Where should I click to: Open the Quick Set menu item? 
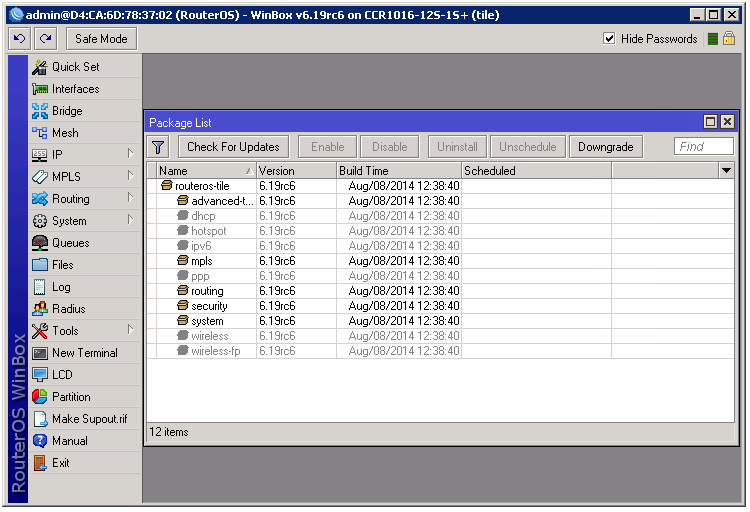point(85,67)
